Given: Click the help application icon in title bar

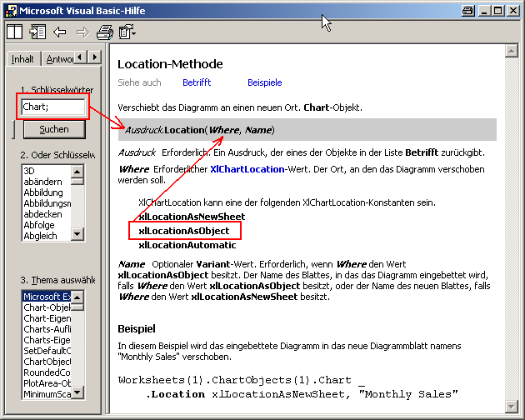Looking at the screenshot, I should click(x=12, y=11).
